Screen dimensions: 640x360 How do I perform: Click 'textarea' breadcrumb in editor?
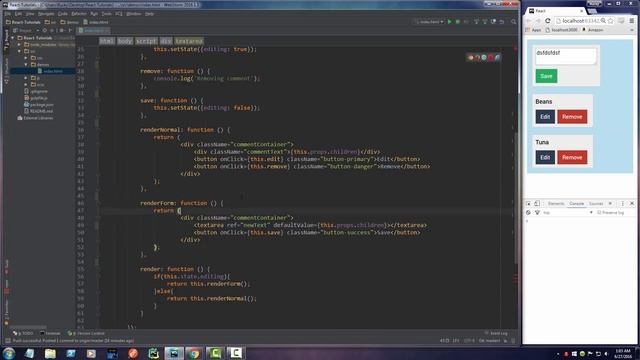coord(189,41)
